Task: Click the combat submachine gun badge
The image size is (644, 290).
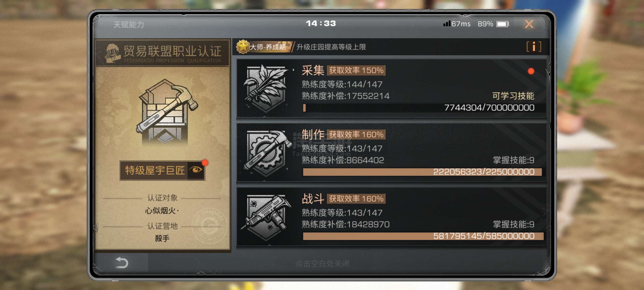Action: pyautogui.click(x=266, y=217)
